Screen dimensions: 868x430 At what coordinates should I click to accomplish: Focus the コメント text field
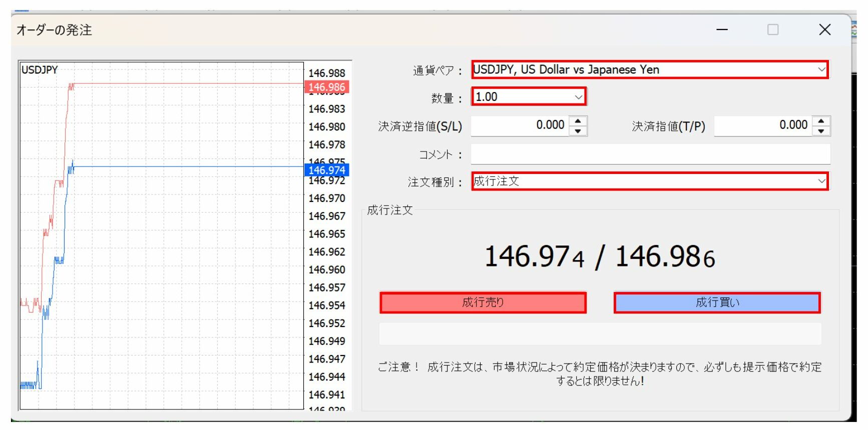pyautogui.click(x=650, y=154)
